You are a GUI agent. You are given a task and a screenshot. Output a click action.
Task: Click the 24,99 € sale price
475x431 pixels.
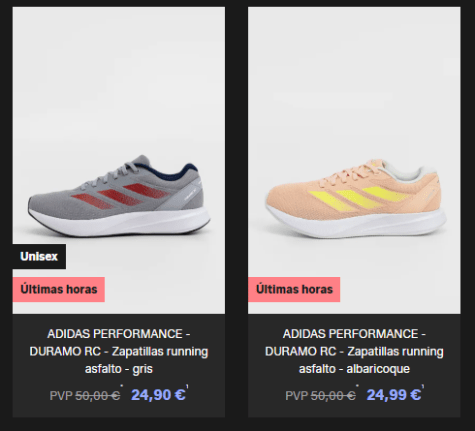pyautogui.click(x=394, y=395)
